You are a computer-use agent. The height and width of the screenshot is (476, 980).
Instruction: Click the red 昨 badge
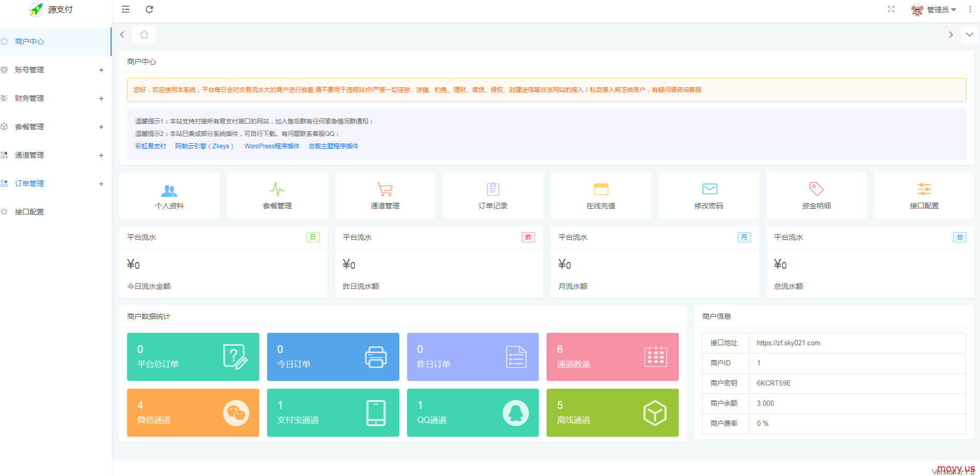click(x=528, y=237)
